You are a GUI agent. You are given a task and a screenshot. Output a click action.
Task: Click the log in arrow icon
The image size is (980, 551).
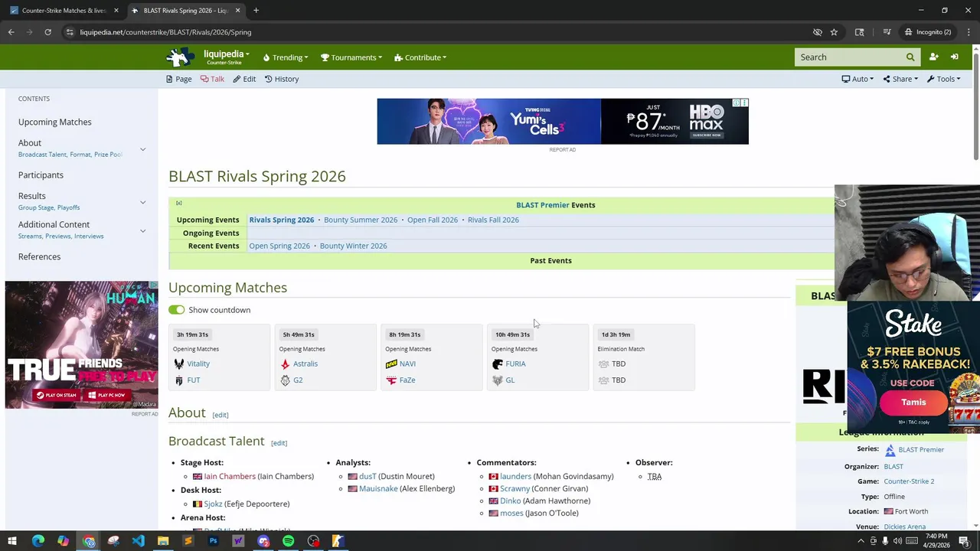pos(954,57)
